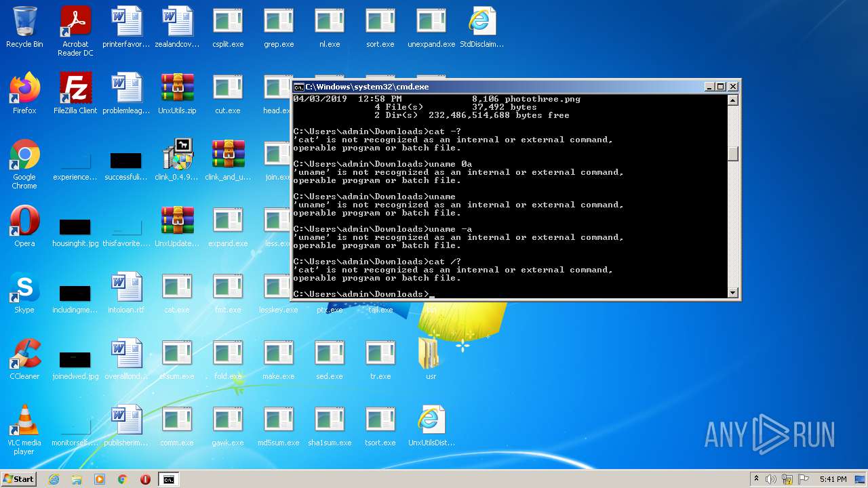Select tr.exe desktop icon
The image size is (868, 488).
380,359
